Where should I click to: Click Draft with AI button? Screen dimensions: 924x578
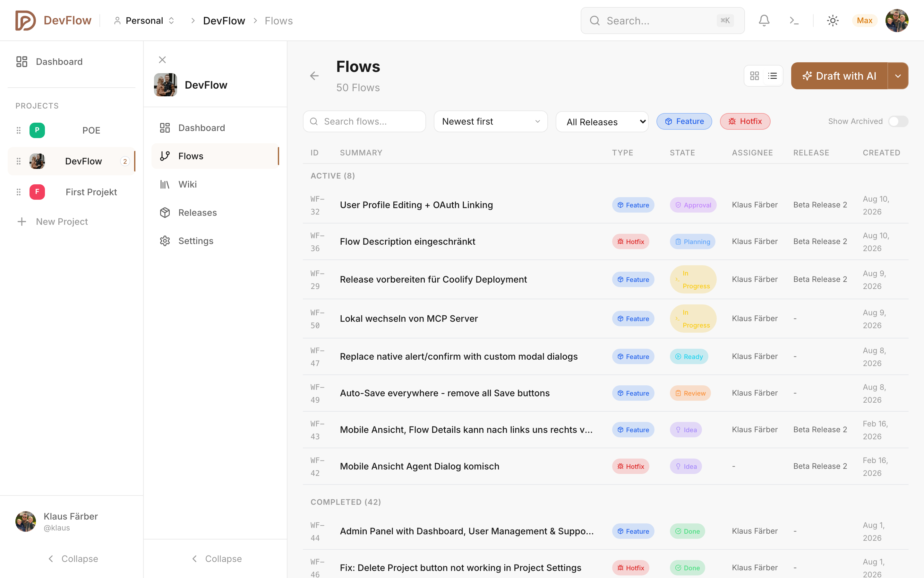click(839, 76)
